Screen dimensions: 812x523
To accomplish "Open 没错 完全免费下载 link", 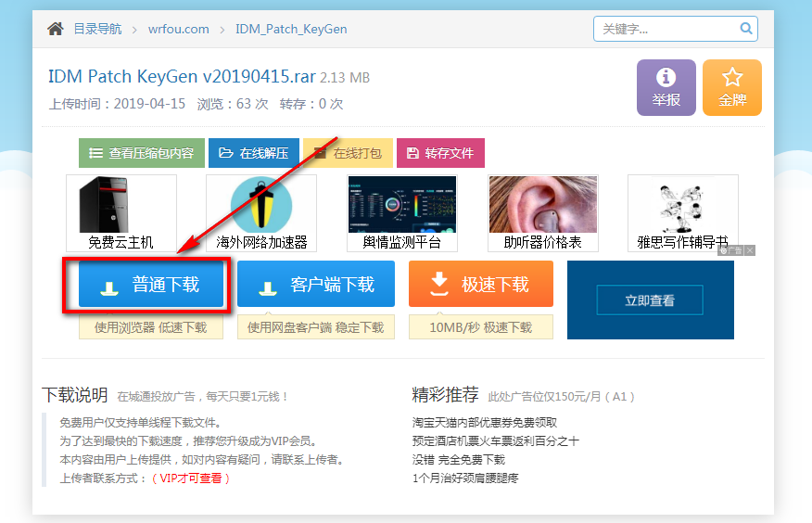I will coord(458,460).
